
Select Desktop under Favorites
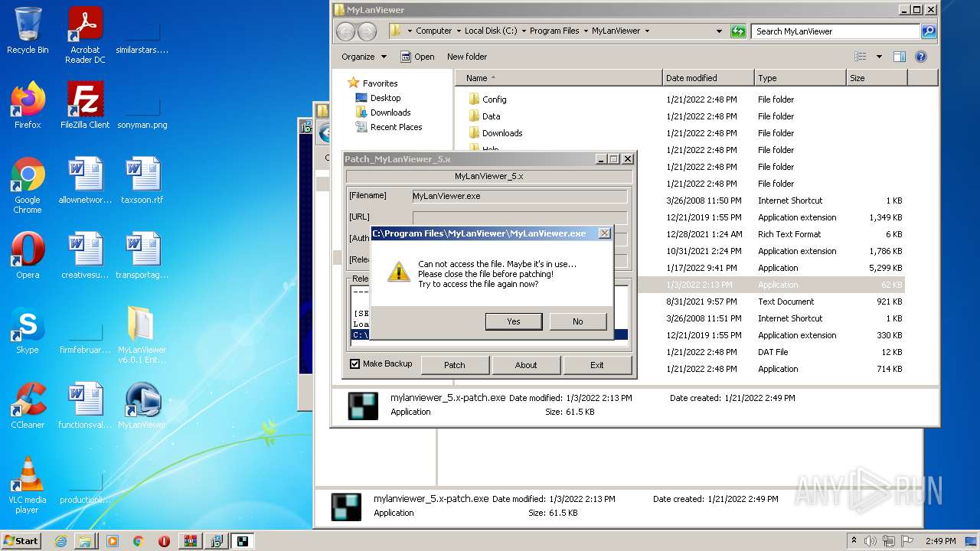click(x=385, y=98)
